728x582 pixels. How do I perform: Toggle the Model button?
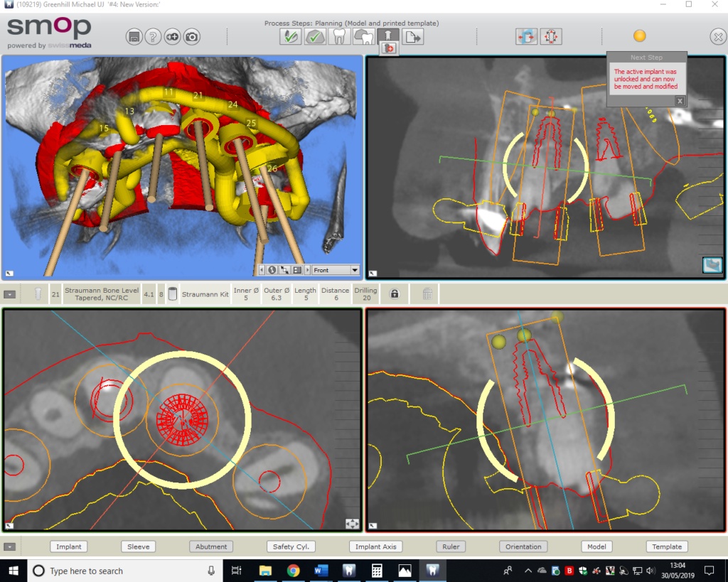596,546
